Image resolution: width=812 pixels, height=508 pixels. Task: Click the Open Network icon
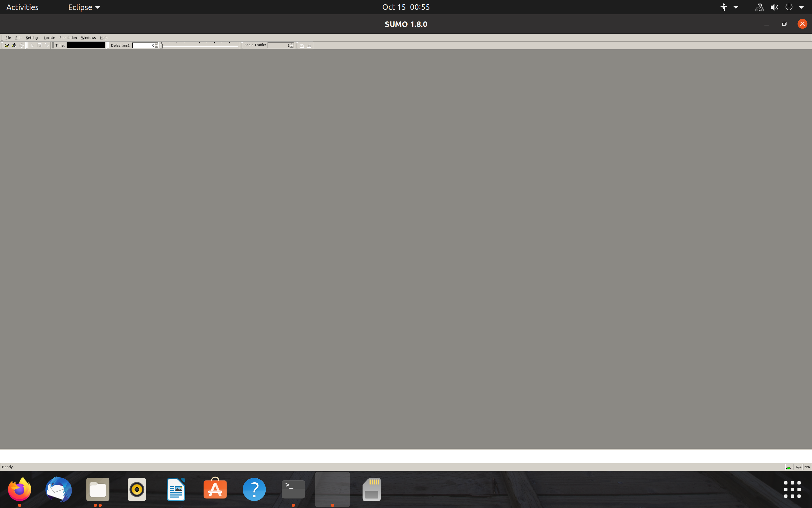coord(14,45)
